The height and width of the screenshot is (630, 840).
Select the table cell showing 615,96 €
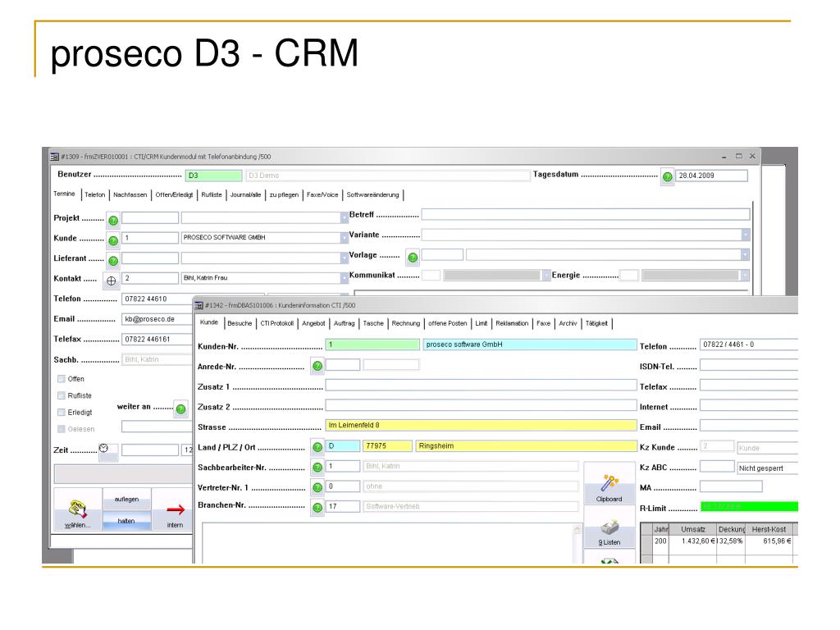pyautogui.click(x=769, y=541)
